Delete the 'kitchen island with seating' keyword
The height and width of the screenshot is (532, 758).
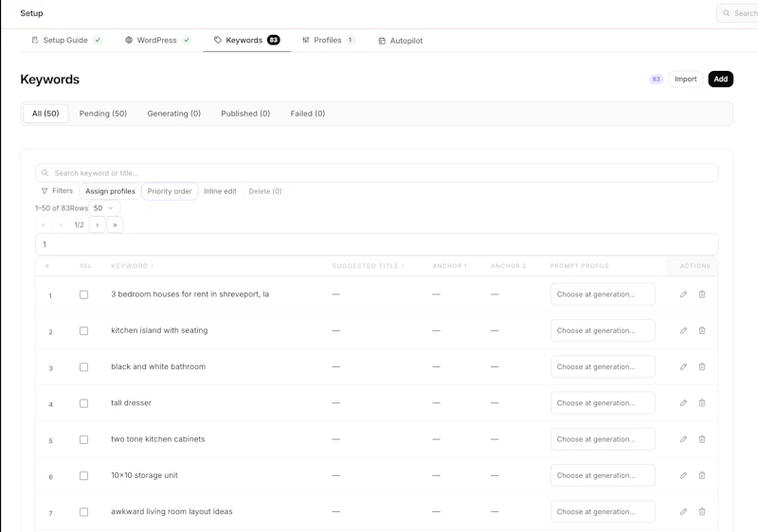point(702,330)
